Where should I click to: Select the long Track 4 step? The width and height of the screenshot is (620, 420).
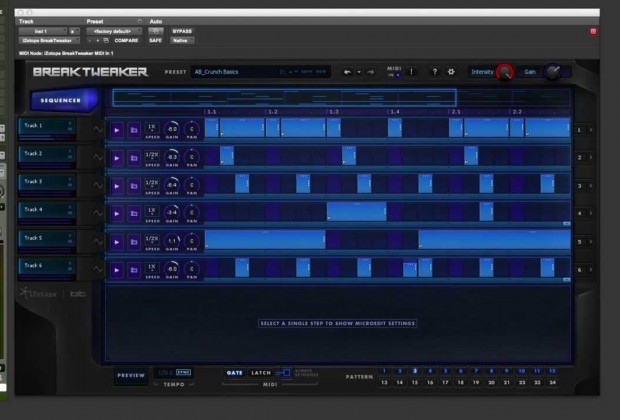click(x=357, y=211)
